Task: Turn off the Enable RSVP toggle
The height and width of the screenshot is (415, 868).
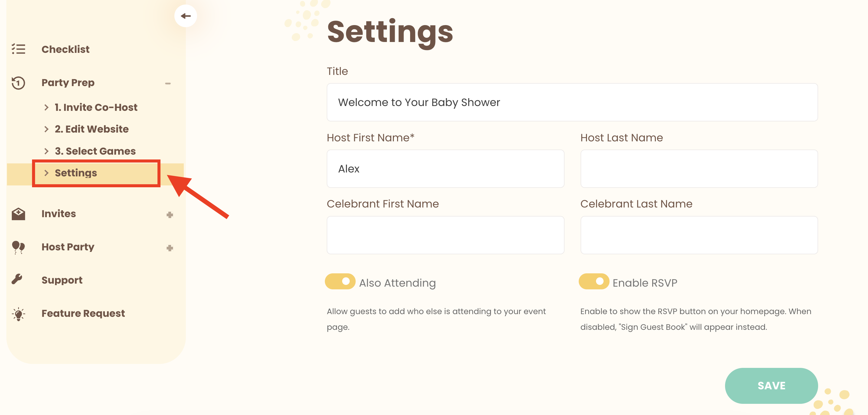Action: coord(594,281)
